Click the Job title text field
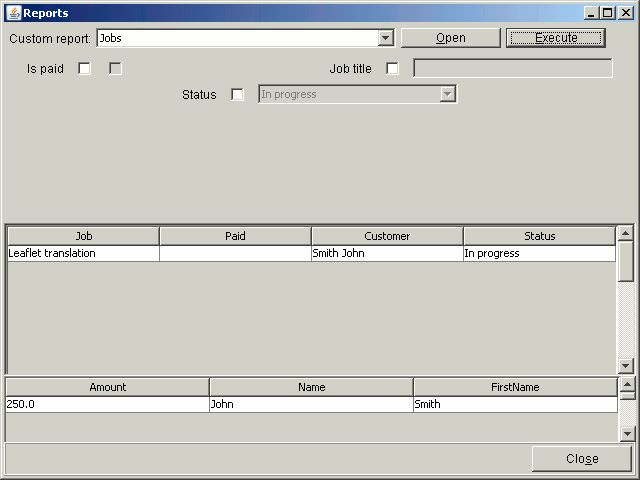The width and height of the screenshot is (640, 480). point(513,68)
